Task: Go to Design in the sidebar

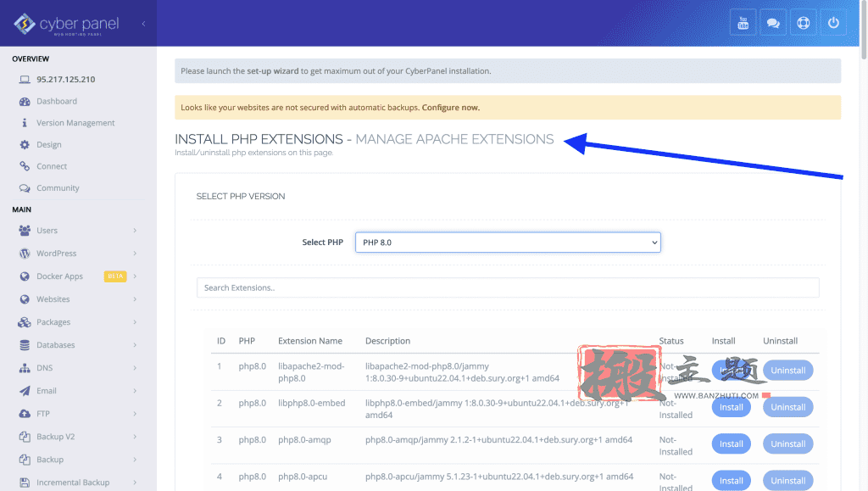Action: 48,144
